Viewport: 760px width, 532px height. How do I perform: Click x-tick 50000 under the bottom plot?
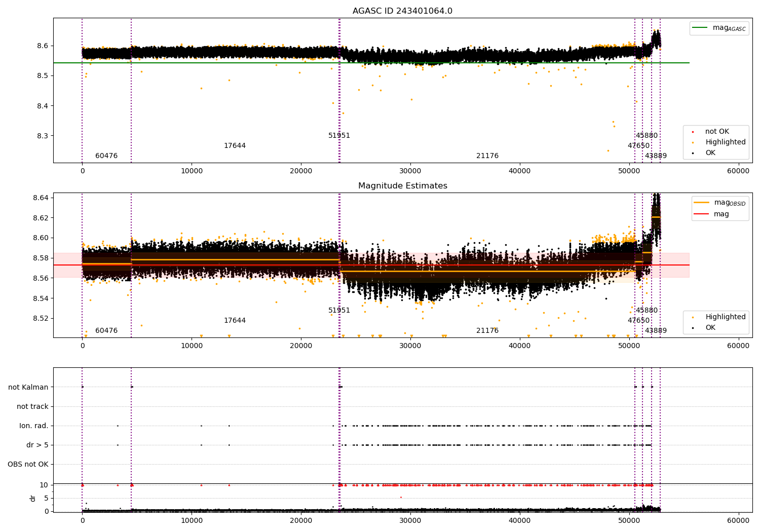coord(629,521)
